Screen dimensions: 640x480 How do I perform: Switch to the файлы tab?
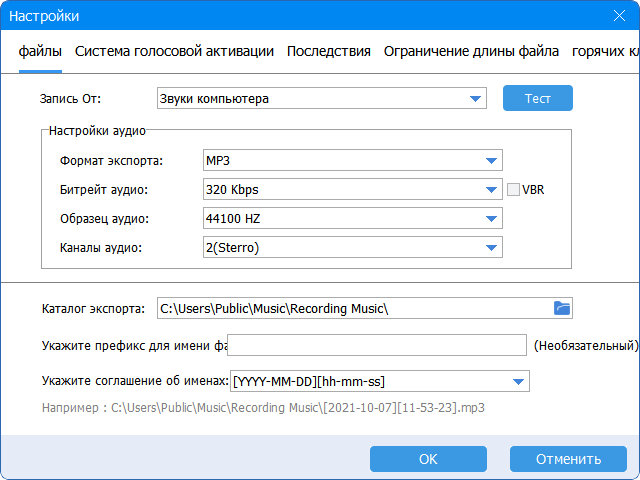click(40, 51)
